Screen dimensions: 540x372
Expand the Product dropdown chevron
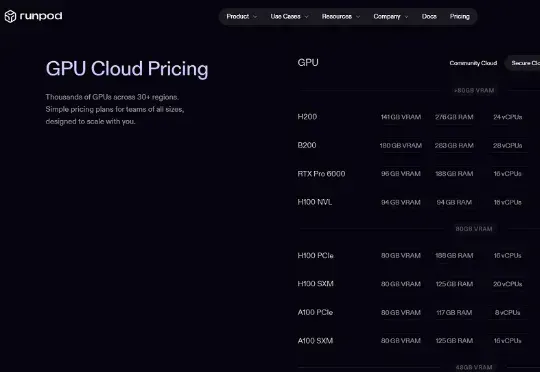pyautogui.click(x=255, y=17)
